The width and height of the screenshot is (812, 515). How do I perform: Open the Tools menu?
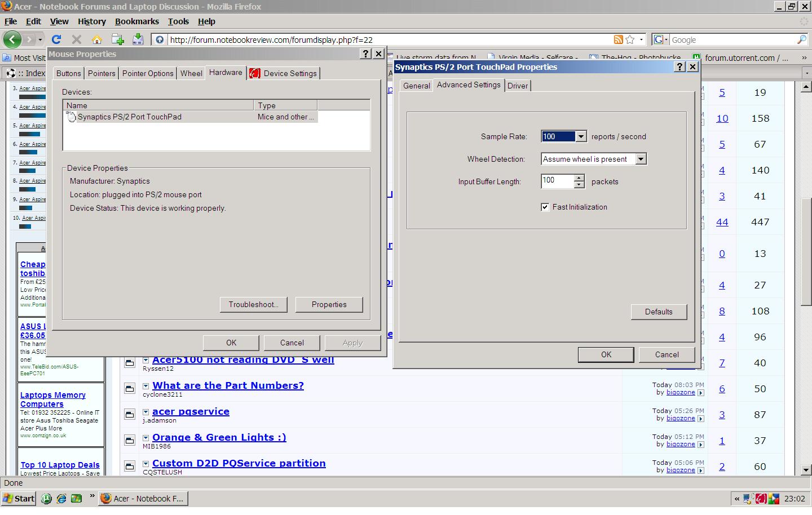(x=178, y=21)
